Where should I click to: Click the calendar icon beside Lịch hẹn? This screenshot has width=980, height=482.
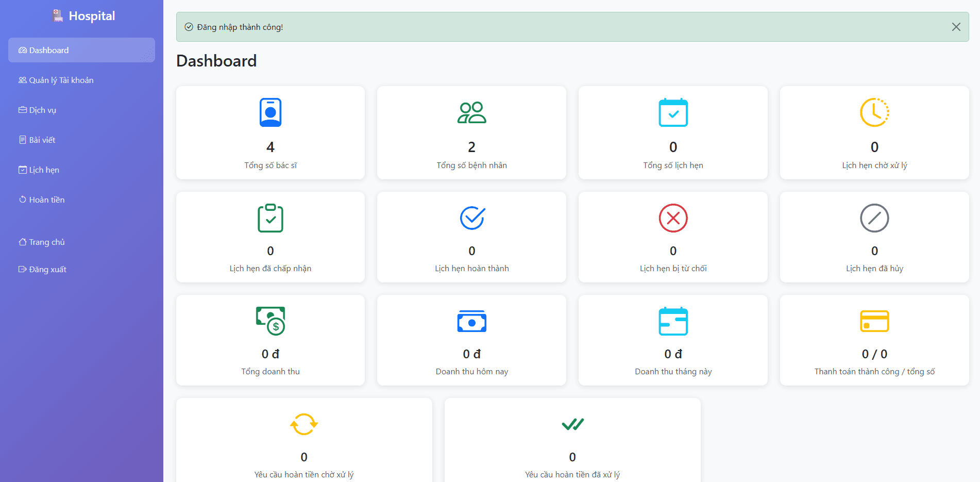tap(23, 170)
